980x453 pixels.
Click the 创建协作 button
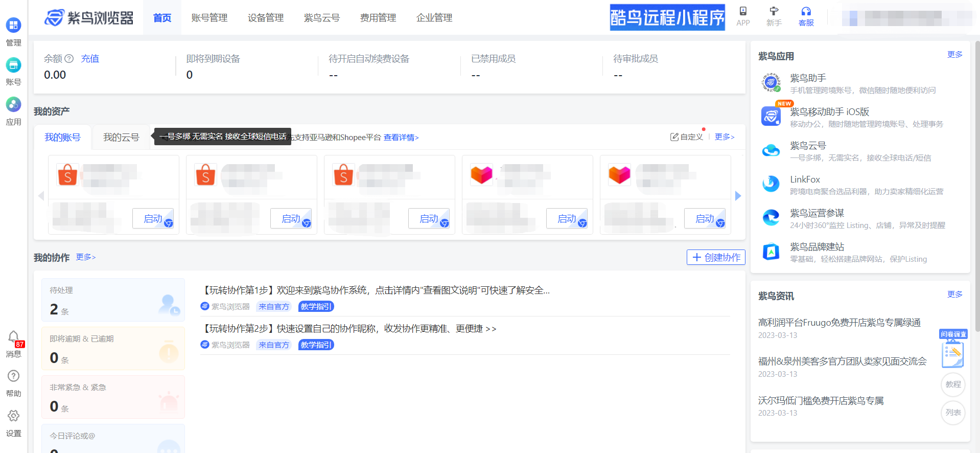point(716,257)
